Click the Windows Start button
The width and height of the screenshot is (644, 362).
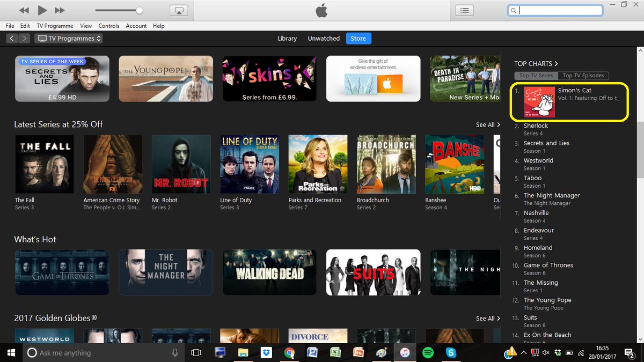tap(11, 352)
